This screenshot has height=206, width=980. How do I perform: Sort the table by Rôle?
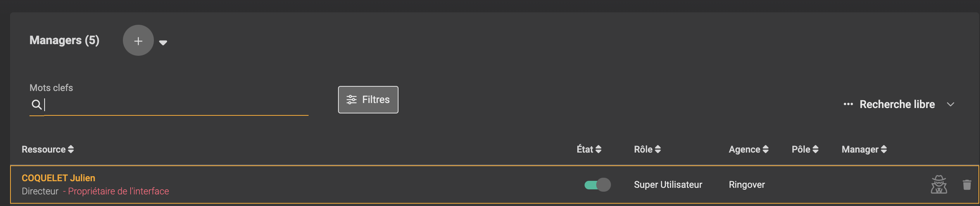coord(647,149)
